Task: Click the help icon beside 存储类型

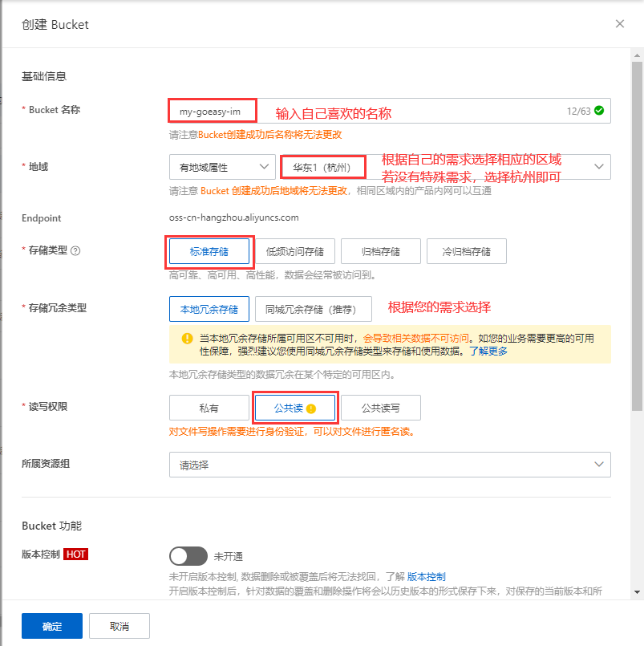Action: pyautogui.click(x=76, y=250)
